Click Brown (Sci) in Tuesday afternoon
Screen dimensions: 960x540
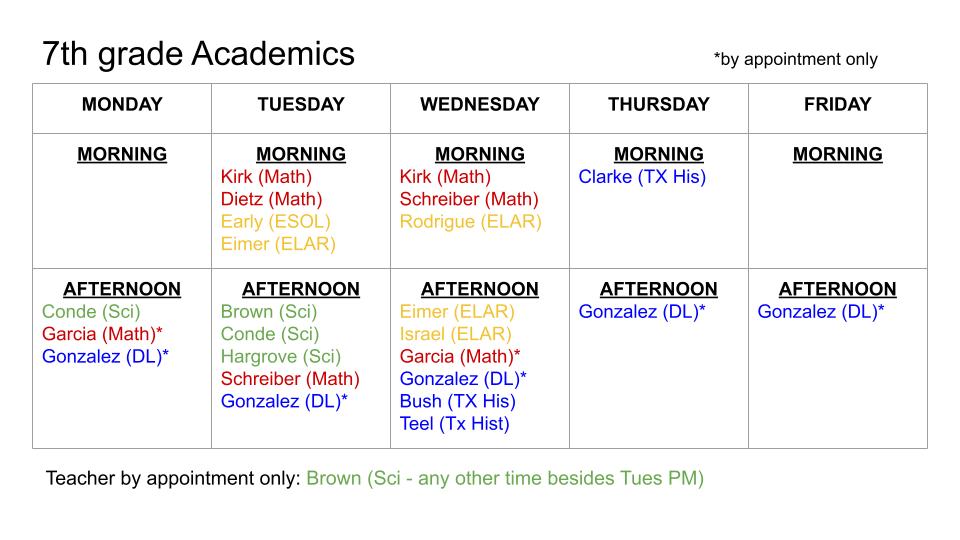(269, 311)
